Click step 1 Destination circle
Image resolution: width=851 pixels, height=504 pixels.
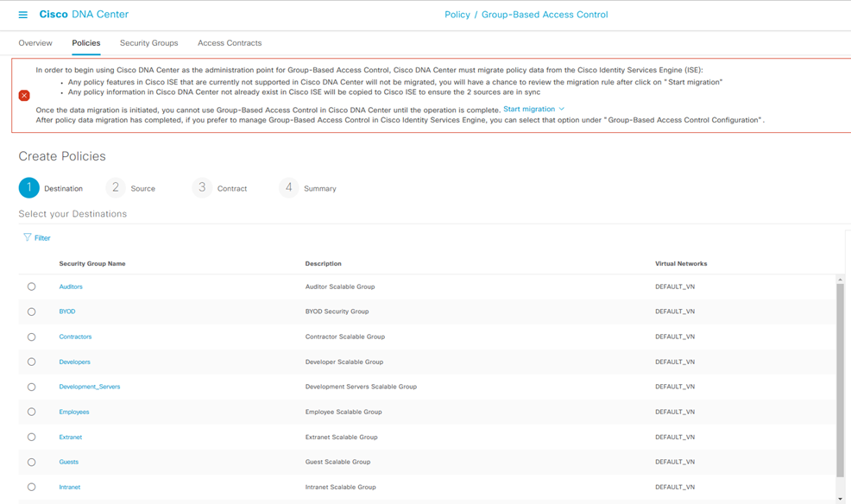tap(29, 187)
